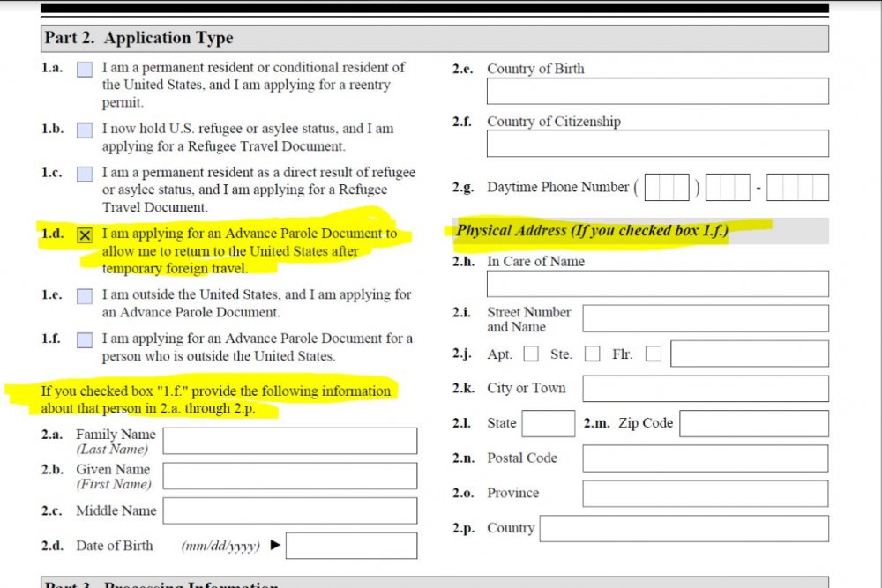The height and width of the screenshot is (588, 882).
Task: Uncheck box 1.d. Advance Parole Document
Action: (x=85, y=235)
